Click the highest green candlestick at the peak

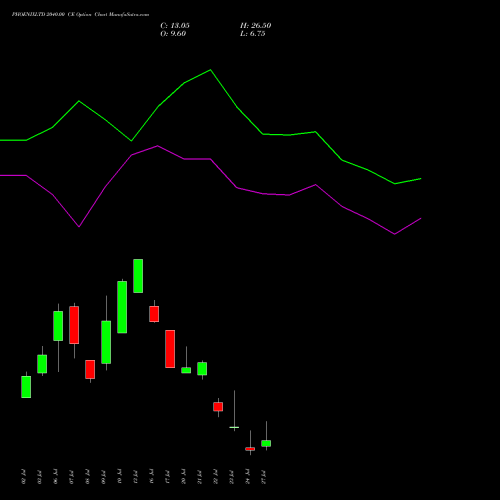click(138, 276)
